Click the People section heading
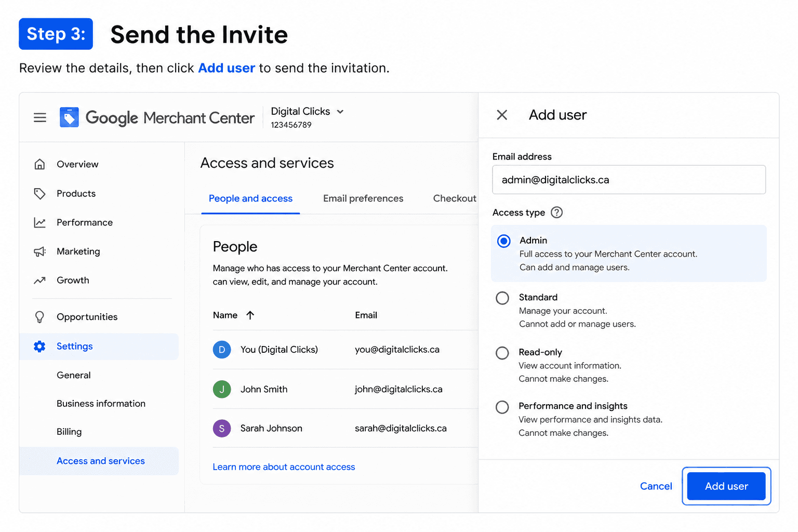This screenshot has width=798, height=532. click(235, 247)
